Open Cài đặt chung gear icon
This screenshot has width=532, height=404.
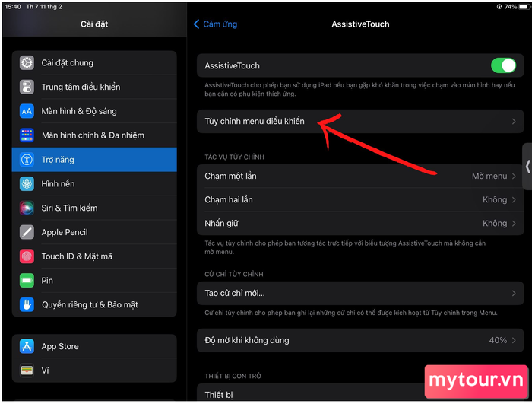pos(27,63)
